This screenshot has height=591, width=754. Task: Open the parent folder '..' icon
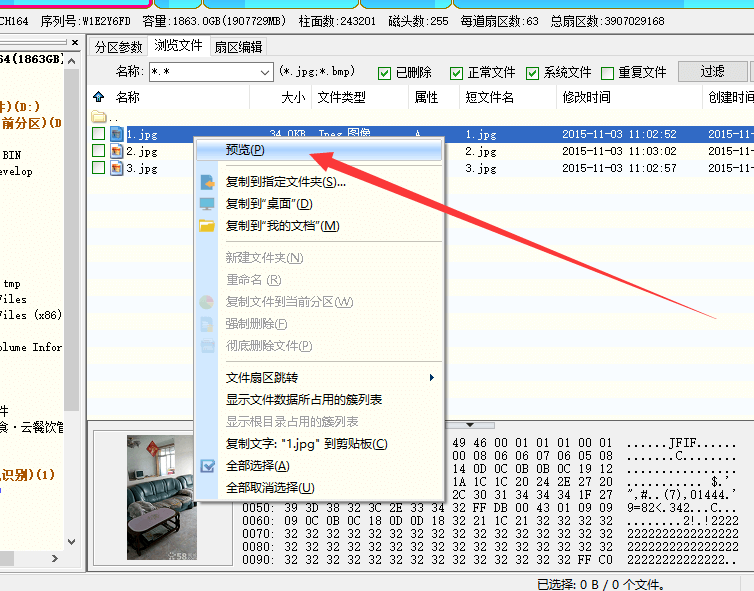coord(99,116)
